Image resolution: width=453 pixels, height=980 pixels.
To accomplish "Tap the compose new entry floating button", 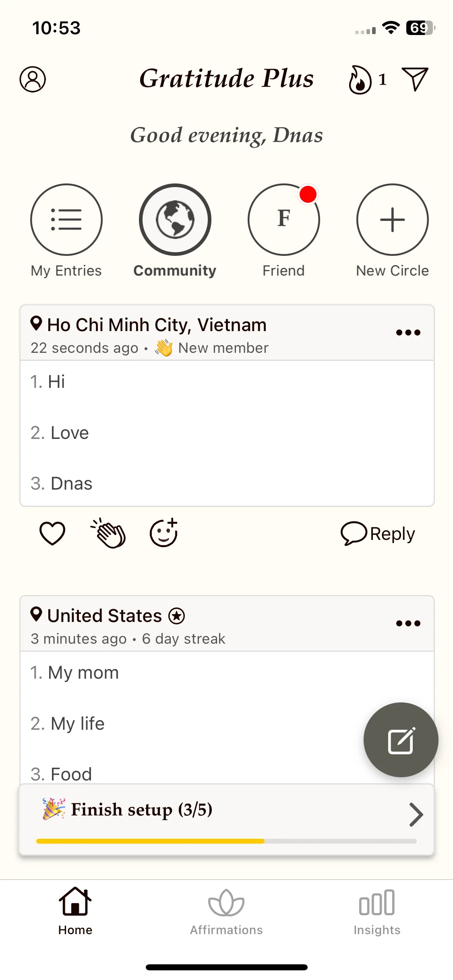I will pos(401,740).
